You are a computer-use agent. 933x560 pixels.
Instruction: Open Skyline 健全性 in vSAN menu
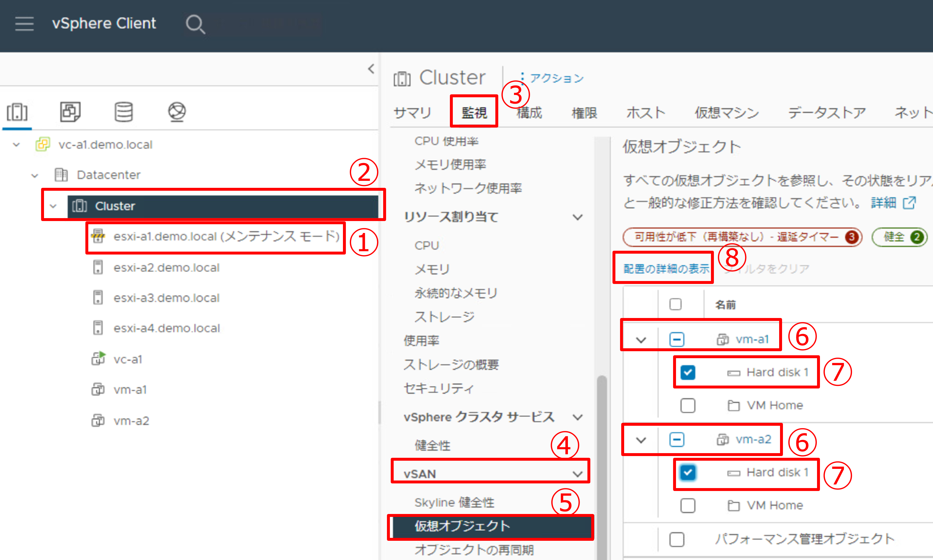[x=454, y=503]
